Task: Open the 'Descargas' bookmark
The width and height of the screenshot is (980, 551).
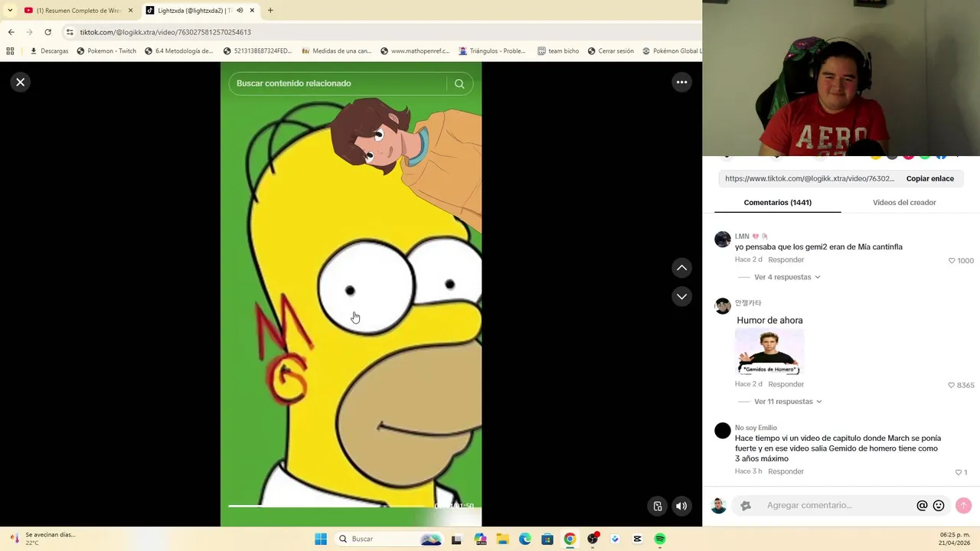Action: click(x=49, y=51)
